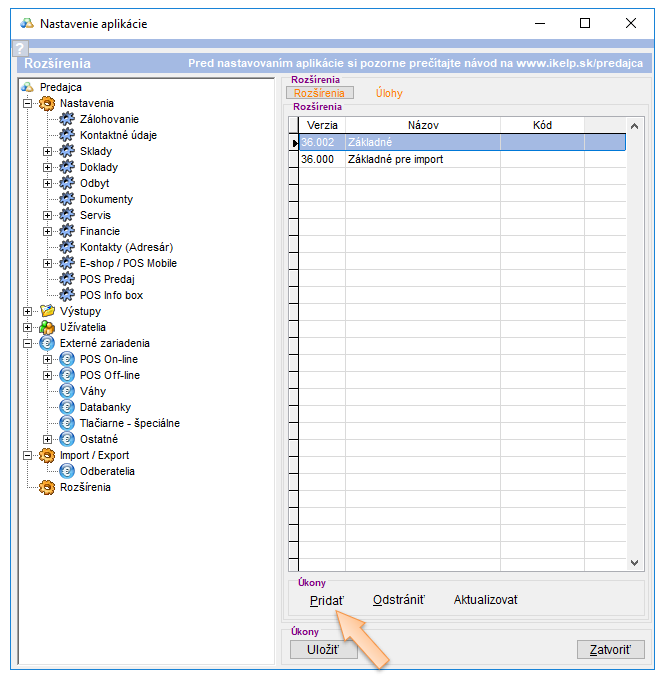Click the gear icon next to Zálohovanie
Image resolution: width=663 pixels, height=683 pixels.
68,119
